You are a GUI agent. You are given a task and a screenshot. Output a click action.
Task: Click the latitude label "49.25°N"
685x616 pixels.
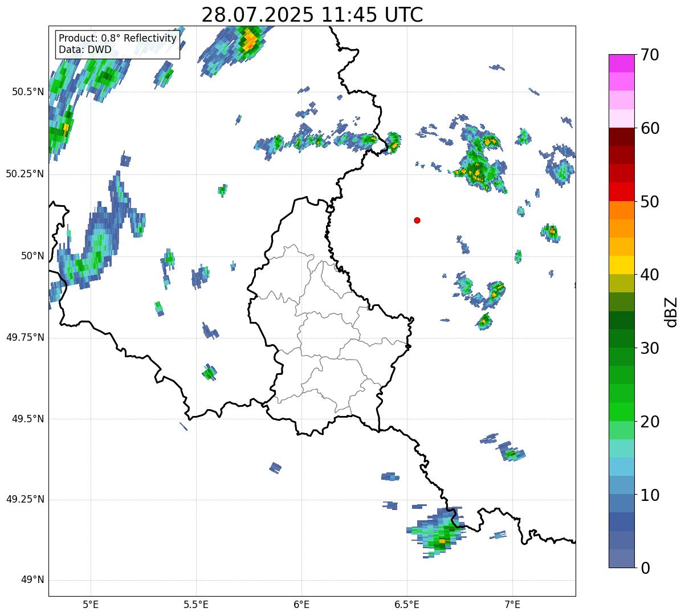(25, 499)
